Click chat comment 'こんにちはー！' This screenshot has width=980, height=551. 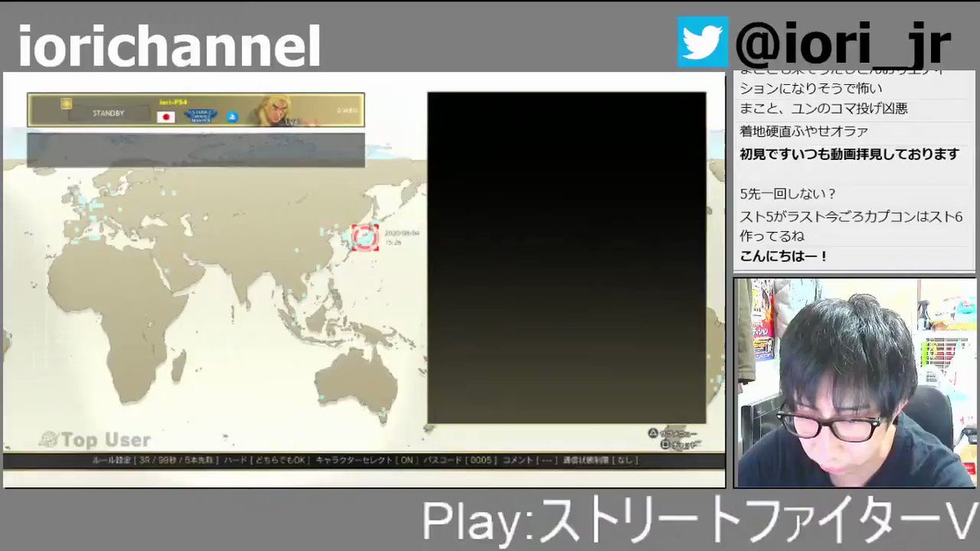click(x=784, y=256)
